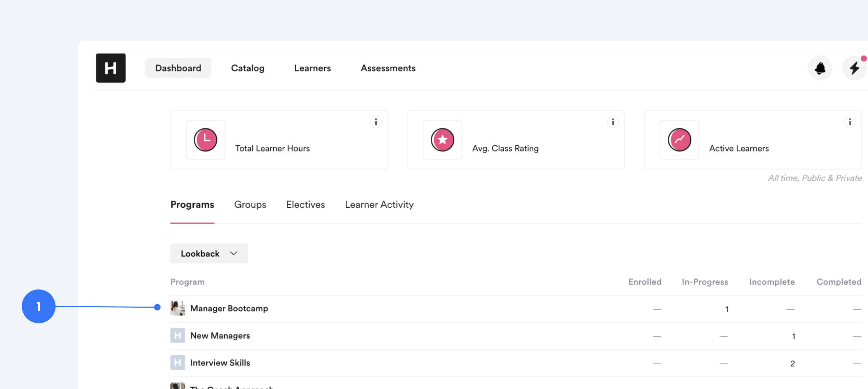Click the annotation marker numbered 1
This screenshot has height=389, width=868.
tap(38, 306)
